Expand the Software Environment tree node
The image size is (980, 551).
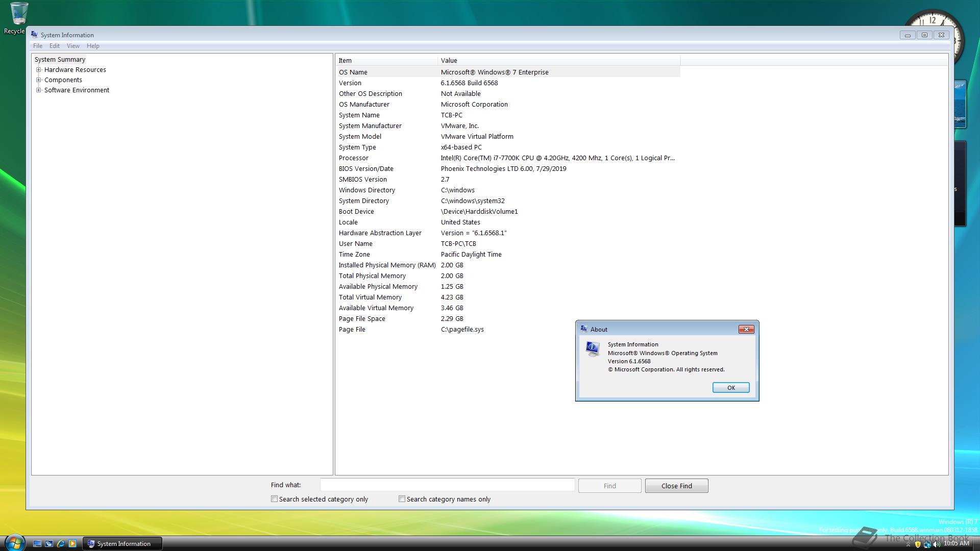click(x=38, y=90)
